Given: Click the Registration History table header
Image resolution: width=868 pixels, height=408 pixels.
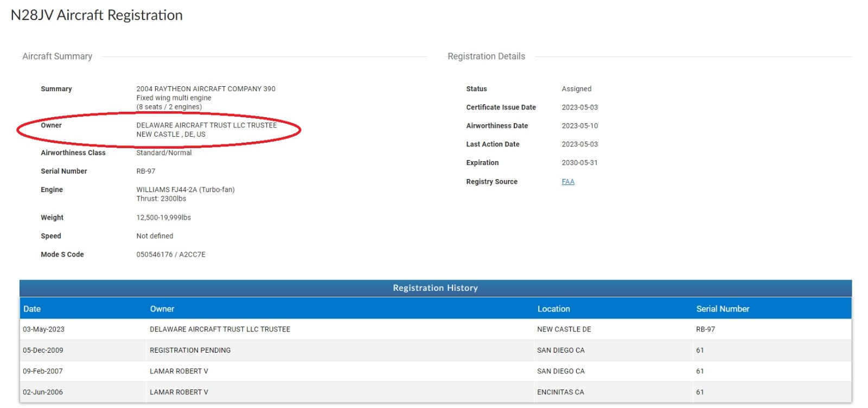Looking at the screenshot, I should click(436, 288).
